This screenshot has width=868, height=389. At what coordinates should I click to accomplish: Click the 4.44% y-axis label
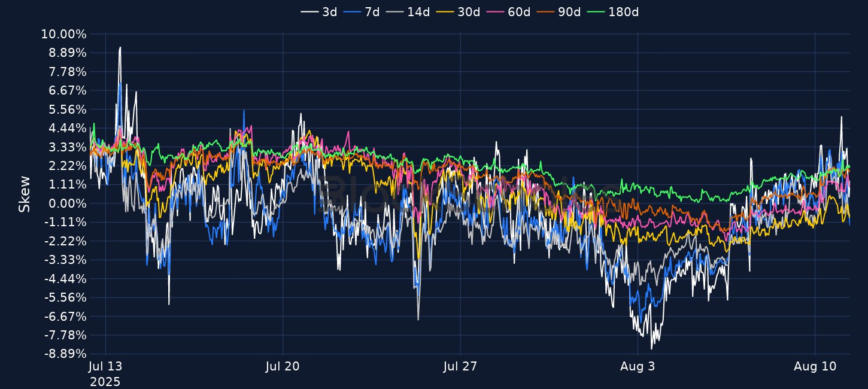[x=67, y=128]
